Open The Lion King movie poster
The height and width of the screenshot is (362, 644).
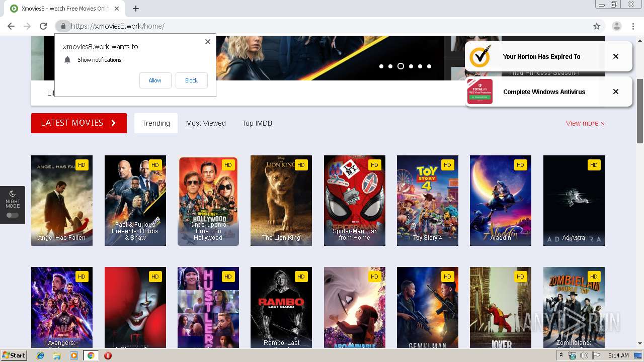(281, 201)
